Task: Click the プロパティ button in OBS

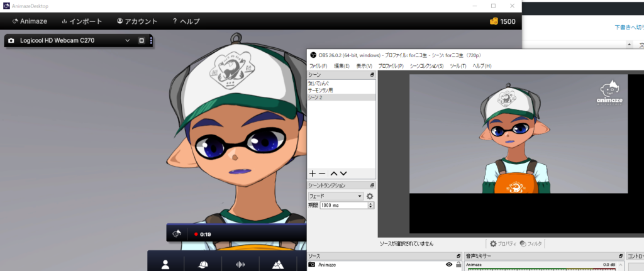Action: point(502,243)
